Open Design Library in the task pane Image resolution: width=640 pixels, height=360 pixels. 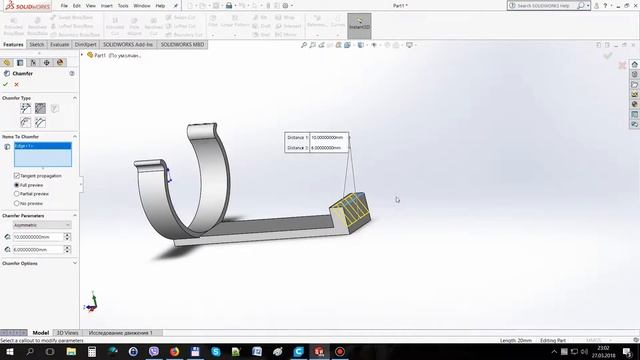coord(634,75)
